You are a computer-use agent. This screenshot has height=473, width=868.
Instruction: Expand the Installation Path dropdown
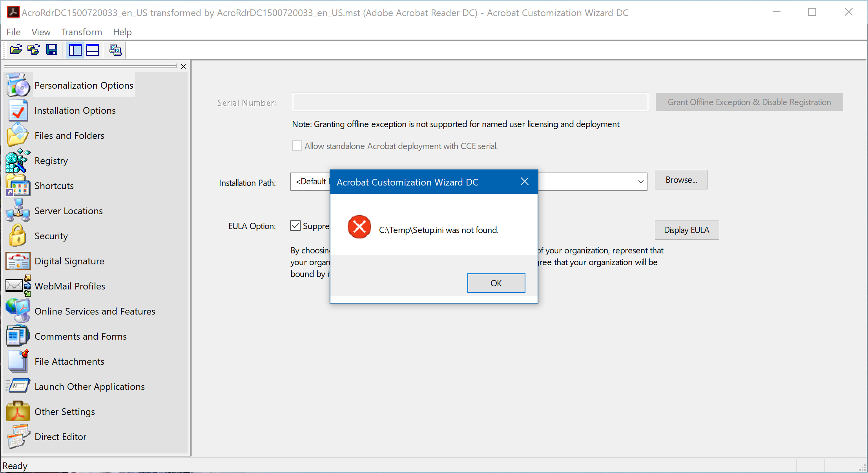point(640,180)
